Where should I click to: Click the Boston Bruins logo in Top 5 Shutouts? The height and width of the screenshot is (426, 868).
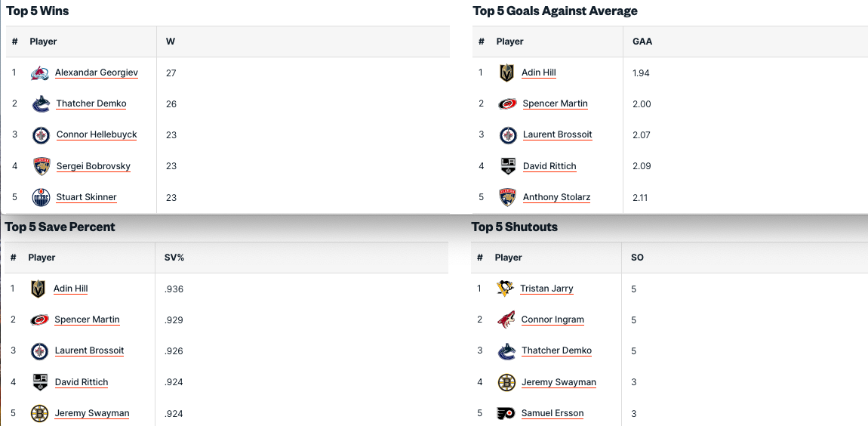click(506, 382)
